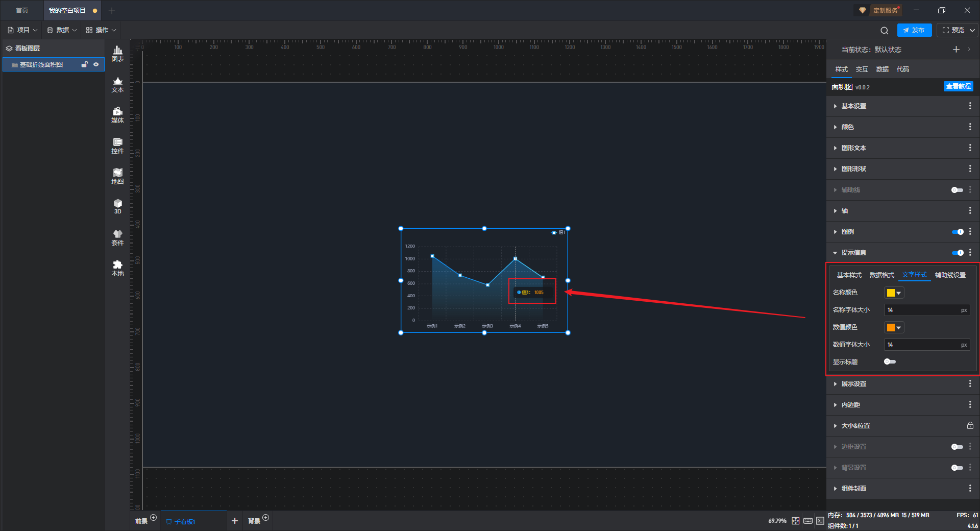The height and width of the screenshot is (531, 980).
Task: Expand the 基本设置 section
Action: (x=835, y=106)
